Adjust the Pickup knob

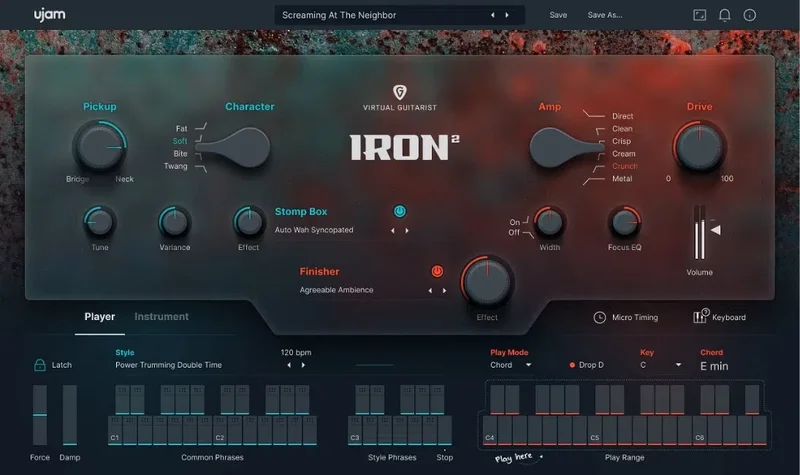pos(100,147)
